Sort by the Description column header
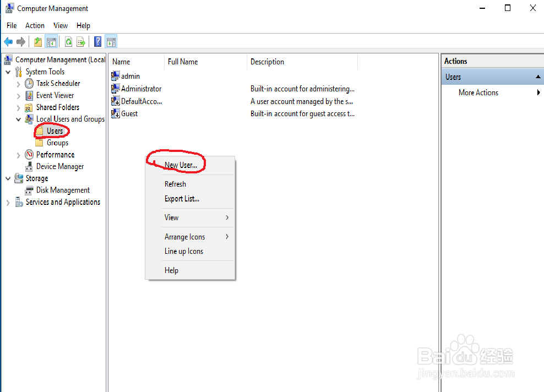The image size is (544, 392). click(x=302, y=62)
